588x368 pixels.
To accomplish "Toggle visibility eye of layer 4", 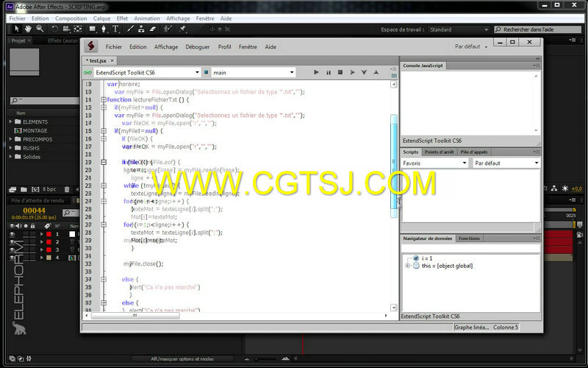I will tap(12, 258).
